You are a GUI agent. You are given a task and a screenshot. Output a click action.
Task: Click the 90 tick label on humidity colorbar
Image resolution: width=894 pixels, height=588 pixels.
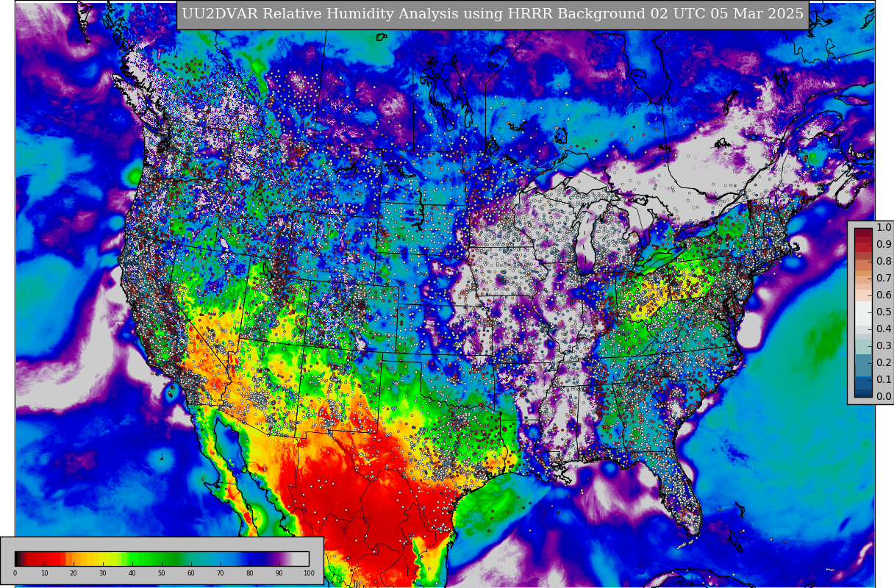pos(279,573)
